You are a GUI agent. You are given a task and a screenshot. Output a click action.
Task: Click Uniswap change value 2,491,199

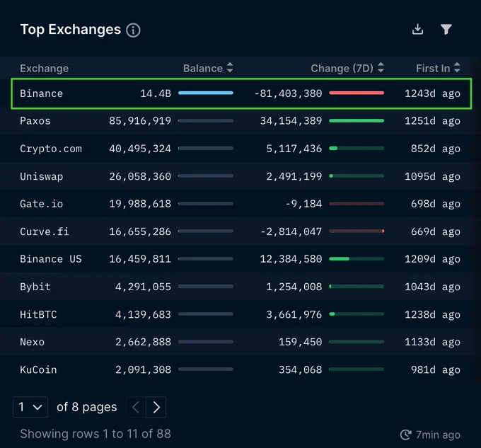coord(294,176)
